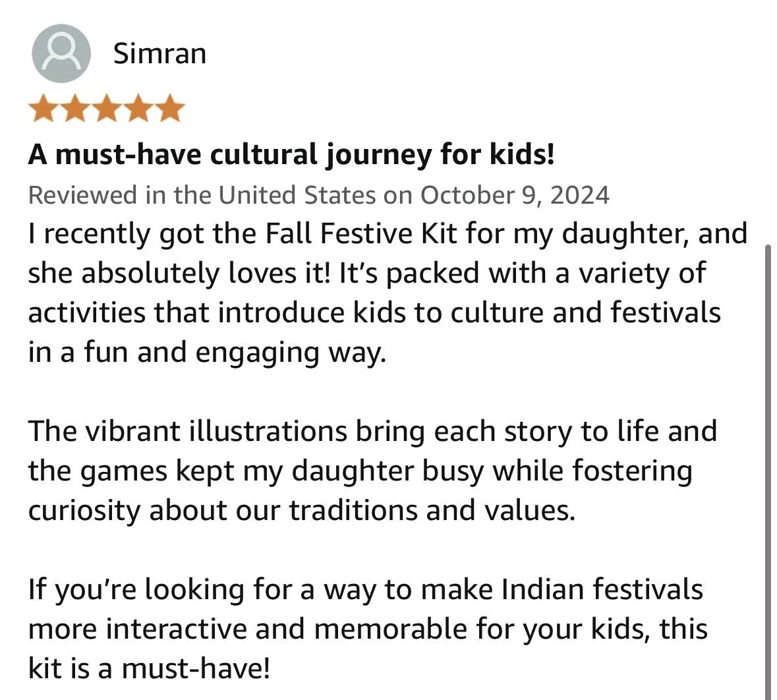This screenshot has height=700, width=777.
Task: Click the line starting 'curiosity about our traditions'
Action: [x=301, y=511]
